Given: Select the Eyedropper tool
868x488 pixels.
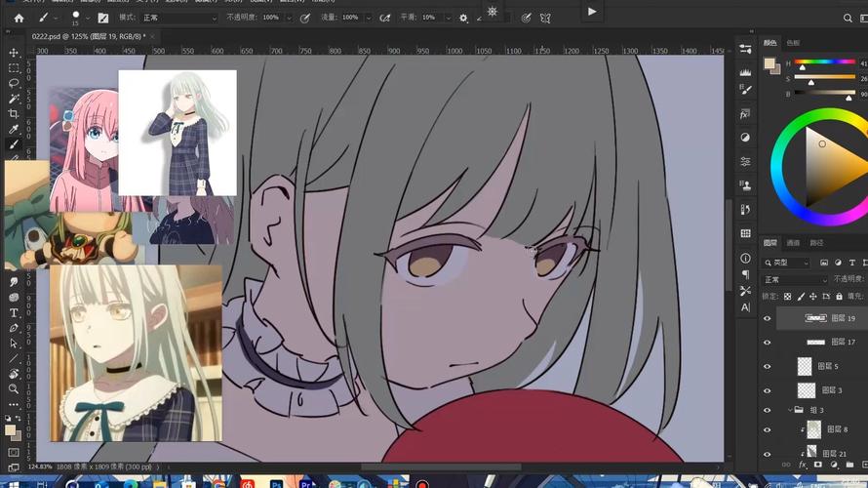Looking at the screenshot, I should pos(14,129).
